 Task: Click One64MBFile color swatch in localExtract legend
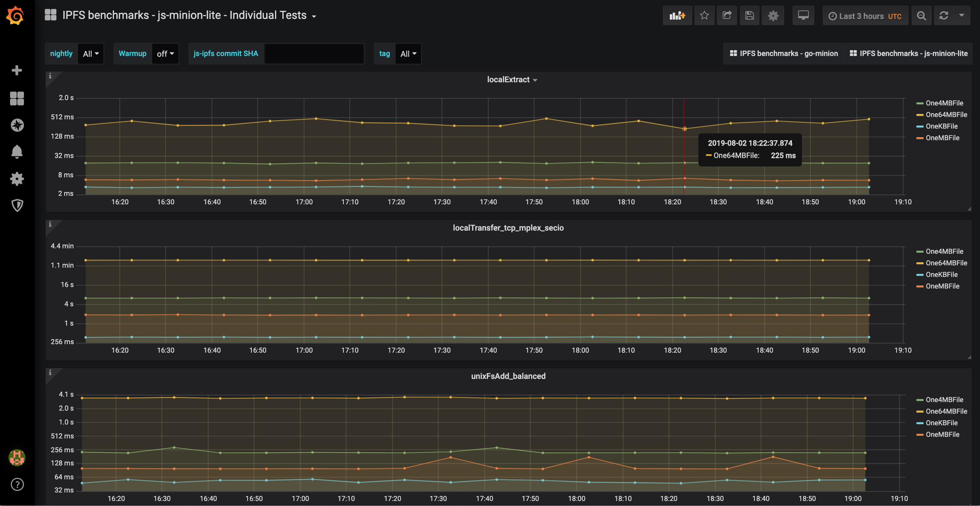coord(920,115)
